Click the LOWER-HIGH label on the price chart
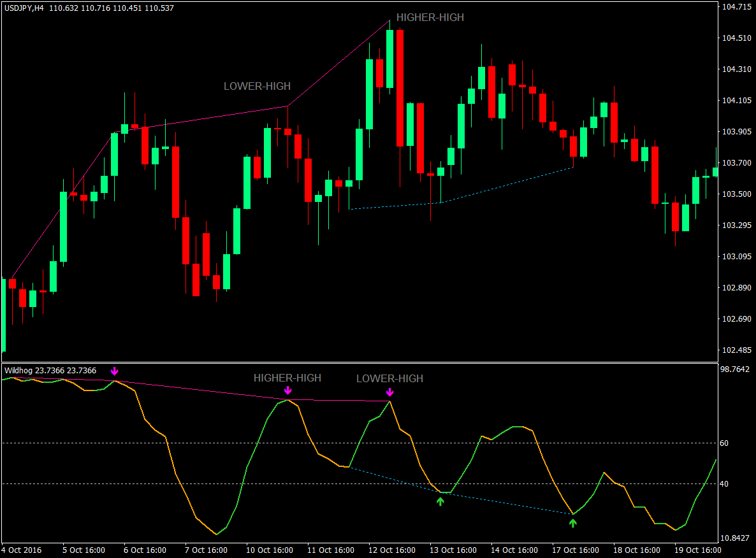Viewport: 756px width, 558px height. coord(256,85)
